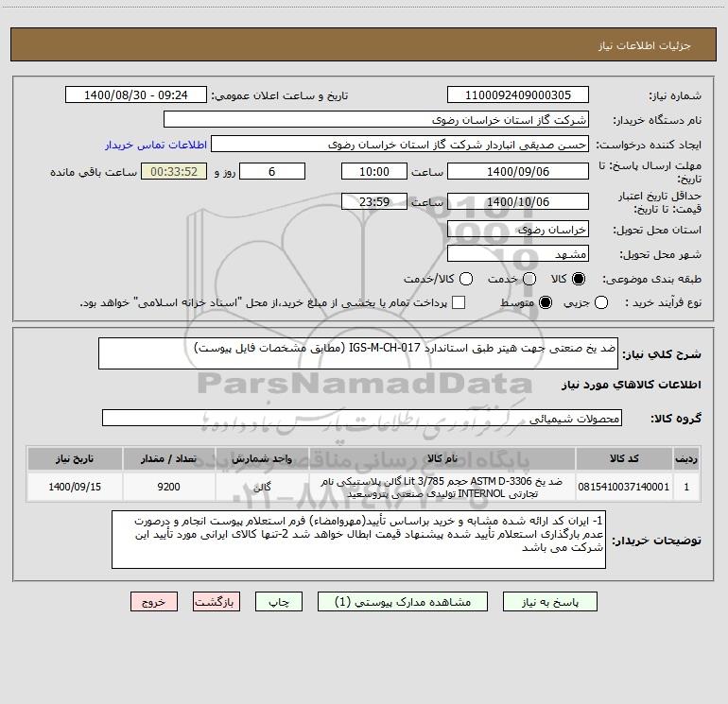The image size is (728, 704).
Task: Select the خدمت radio option
Action: [x=529, y=279]
